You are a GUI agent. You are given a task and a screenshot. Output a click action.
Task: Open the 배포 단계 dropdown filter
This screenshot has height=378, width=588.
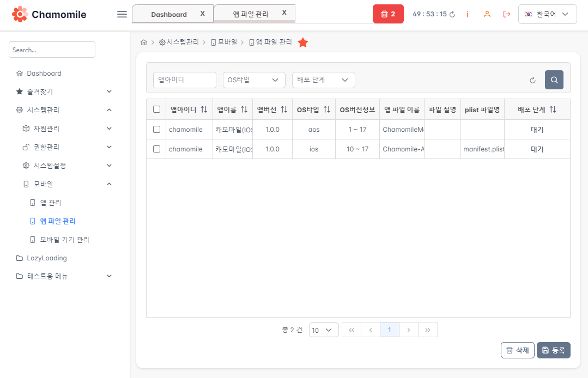(323, 80)
